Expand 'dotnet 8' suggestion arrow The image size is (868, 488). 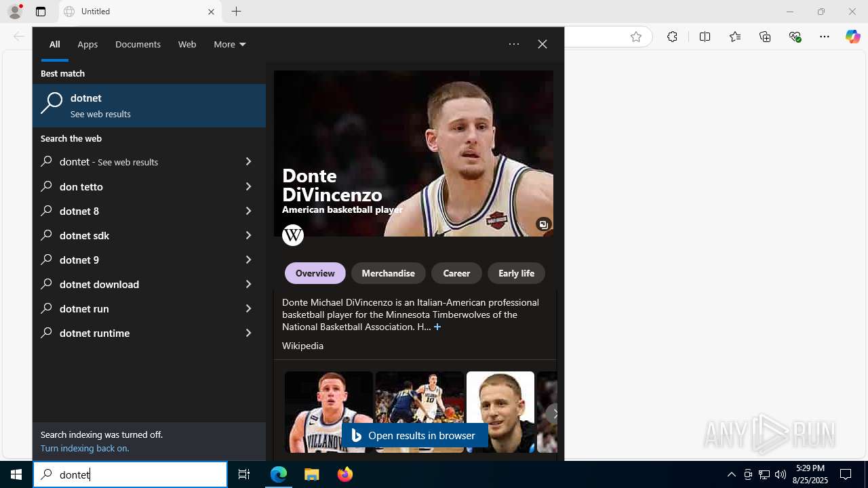248,211
